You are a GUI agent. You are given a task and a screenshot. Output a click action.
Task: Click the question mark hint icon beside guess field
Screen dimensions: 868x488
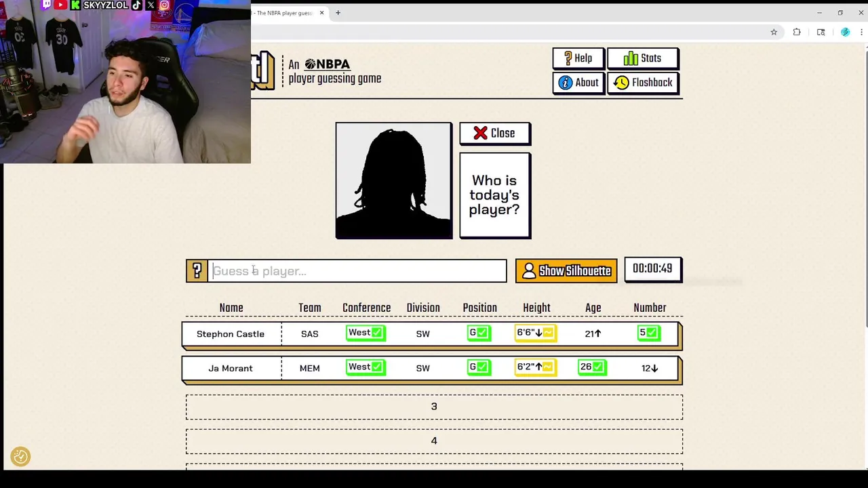tap(197, 271)
